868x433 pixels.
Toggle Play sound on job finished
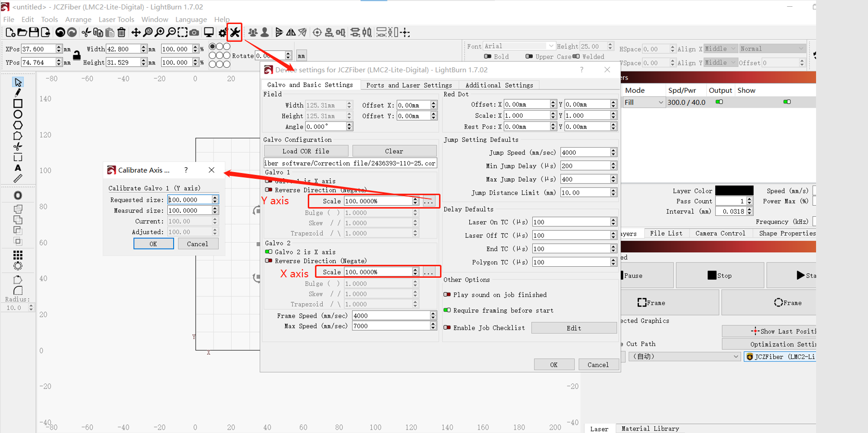click(447, 295)
